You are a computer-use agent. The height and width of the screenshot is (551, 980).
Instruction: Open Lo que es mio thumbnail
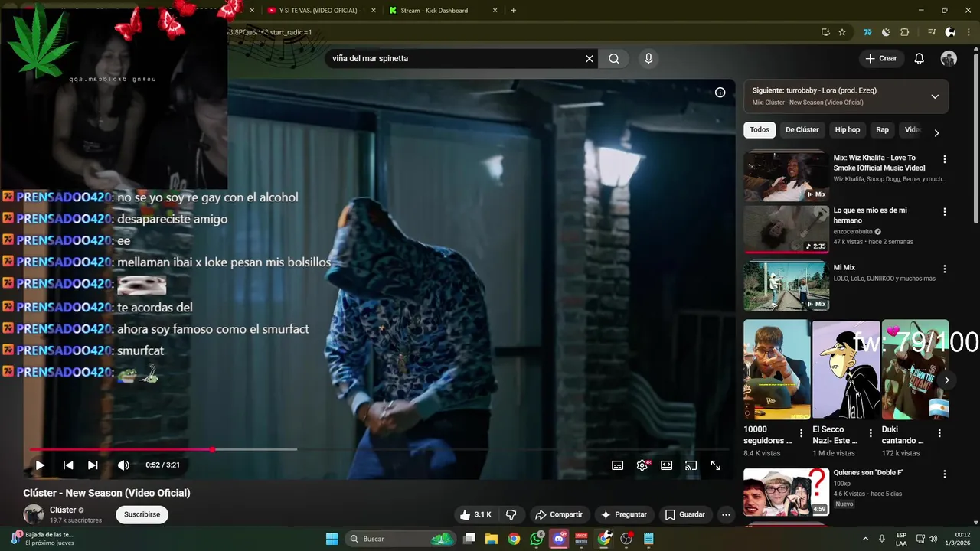[786, 229]
